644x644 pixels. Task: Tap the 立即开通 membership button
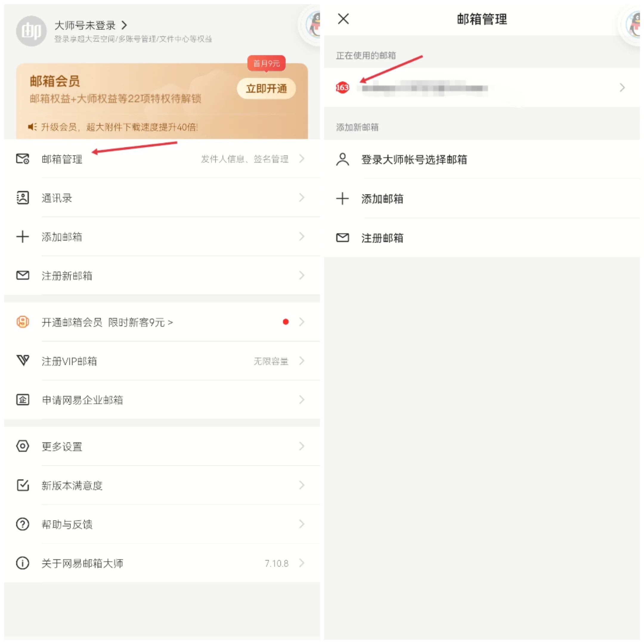[x=266, y=89]
